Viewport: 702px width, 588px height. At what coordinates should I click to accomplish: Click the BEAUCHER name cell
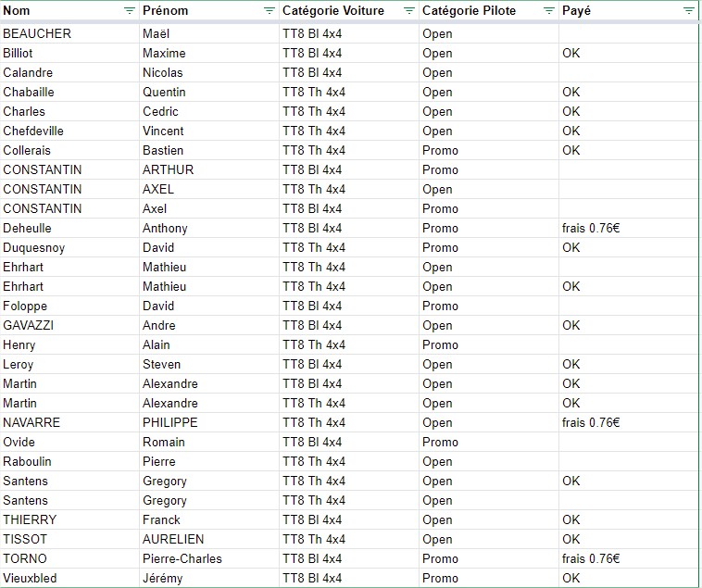coord(69,33)
